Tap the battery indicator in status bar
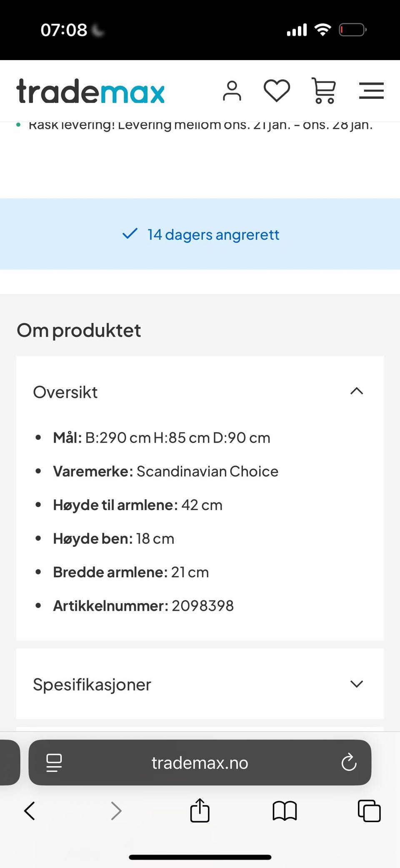The image size is (400, 868). [x=352, y=30]
